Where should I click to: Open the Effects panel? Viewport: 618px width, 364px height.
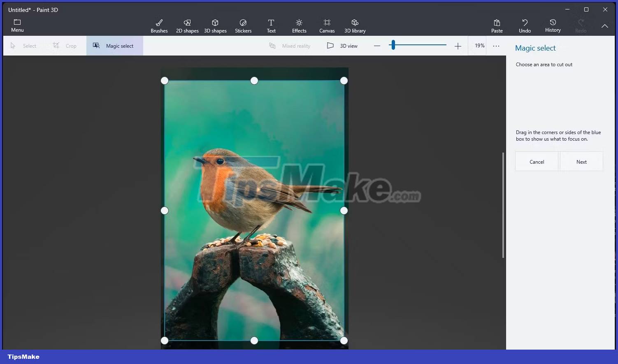[x=299, y=25]
